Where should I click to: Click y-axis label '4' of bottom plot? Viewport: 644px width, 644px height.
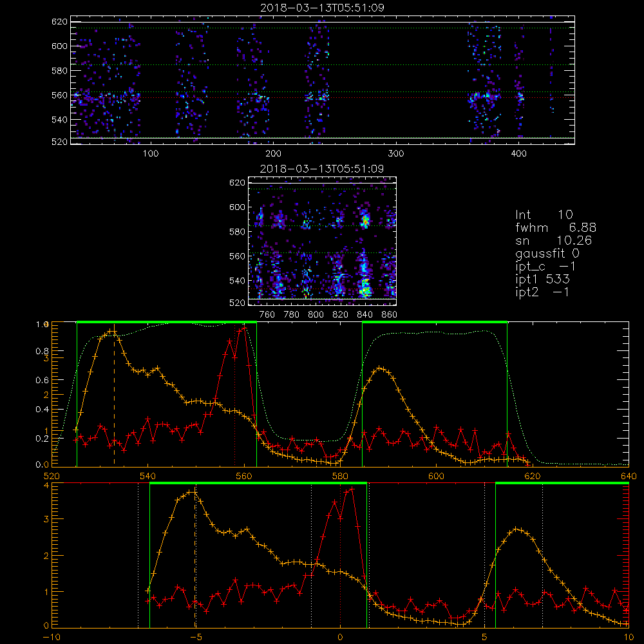[x=46, y=486]
